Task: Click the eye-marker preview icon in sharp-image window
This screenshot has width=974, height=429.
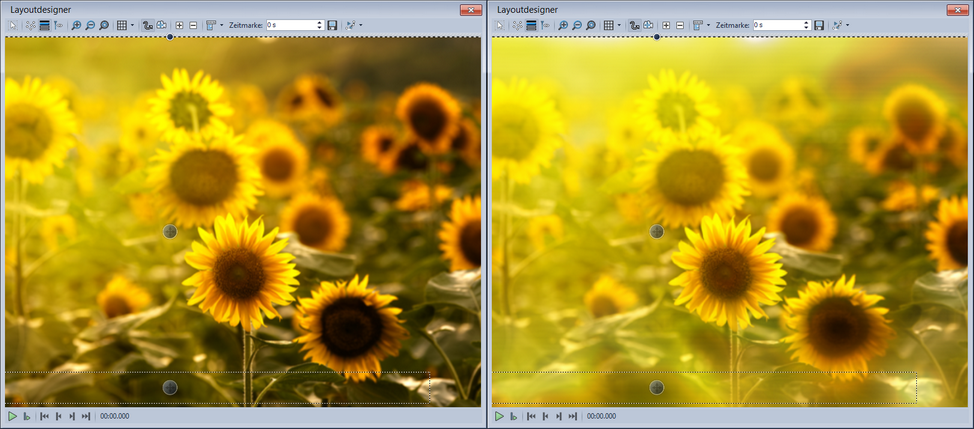Action: (x=58, y=25)
